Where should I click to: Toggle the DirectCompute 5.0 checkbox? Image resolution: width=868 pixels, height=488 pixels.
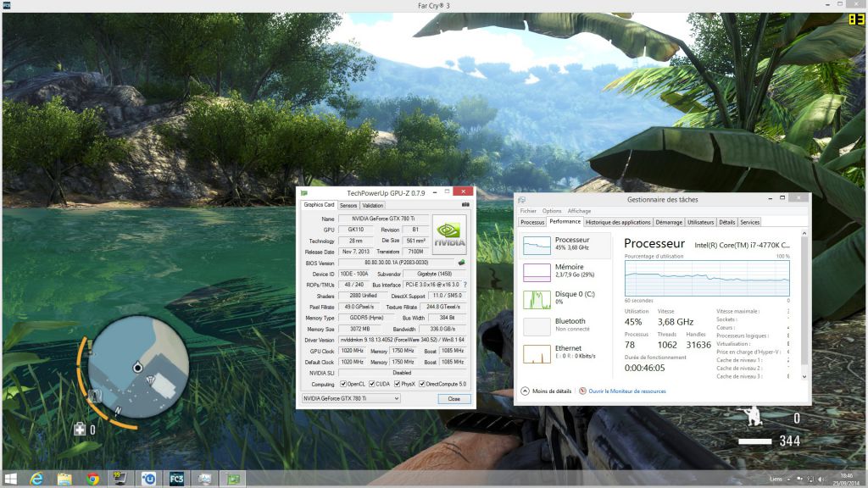pos(422,384)
